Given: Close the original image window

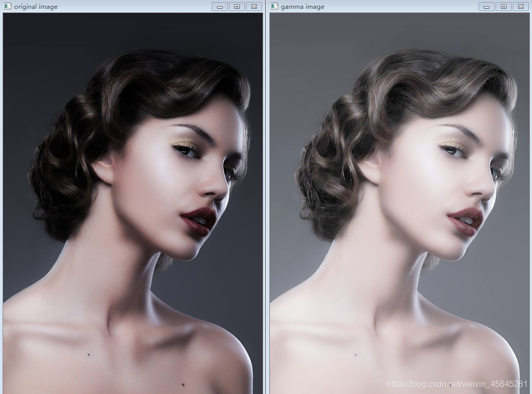Looking at the screenshot, I should point(254,6).
